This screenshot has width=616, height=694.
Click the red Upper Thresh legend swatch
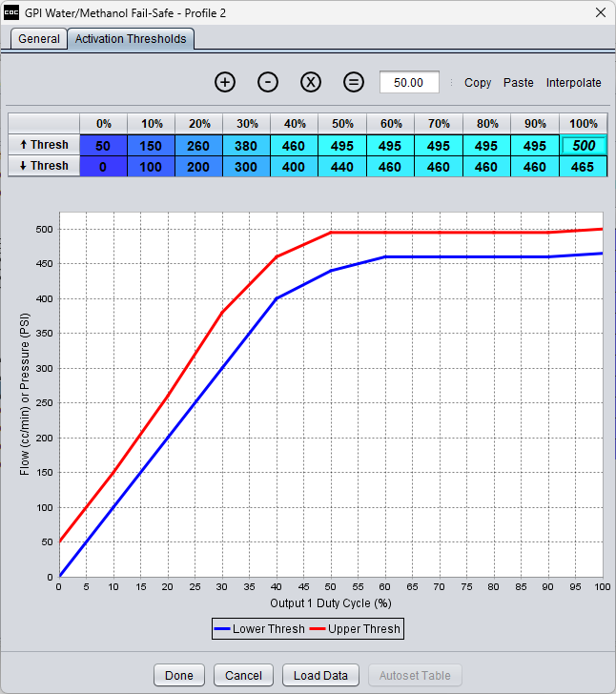click(318, 629)
